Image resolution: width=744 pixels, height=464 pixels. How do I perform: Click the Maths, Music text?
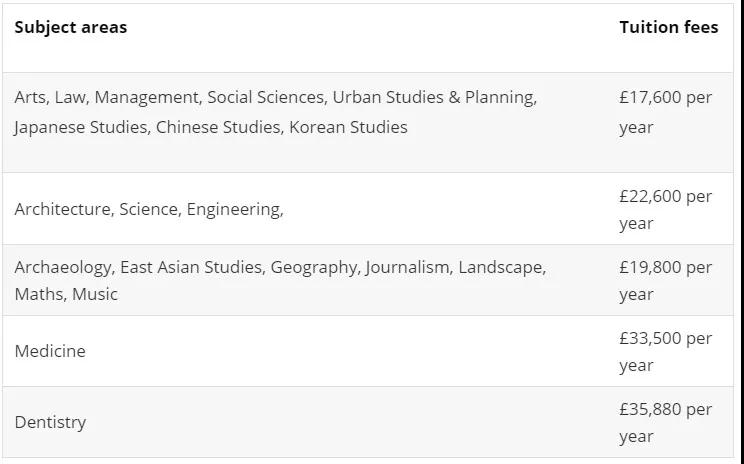[x=66, y=294]
